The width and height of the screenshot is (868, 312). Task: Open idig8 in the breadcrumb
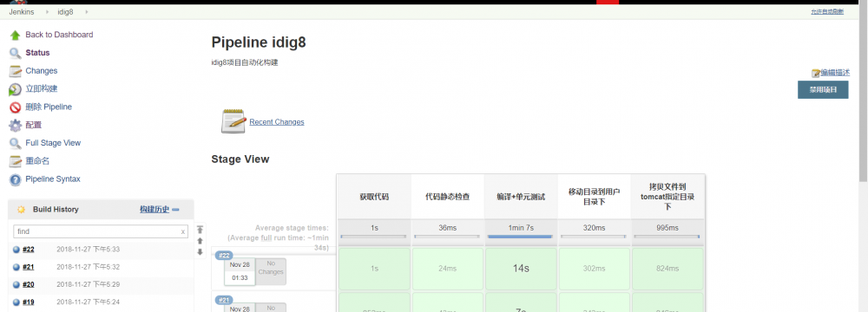tap(66, 11)
